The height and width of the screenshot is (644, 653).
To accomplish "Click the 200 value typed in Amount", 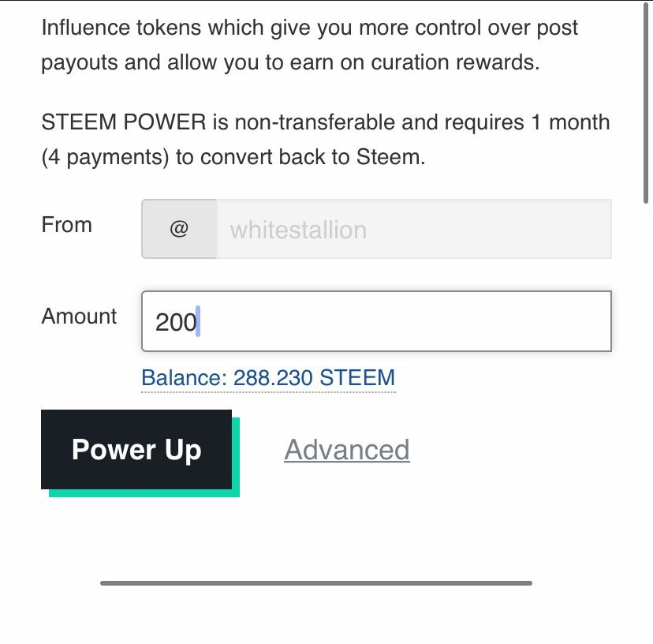I will pos(174,322).
